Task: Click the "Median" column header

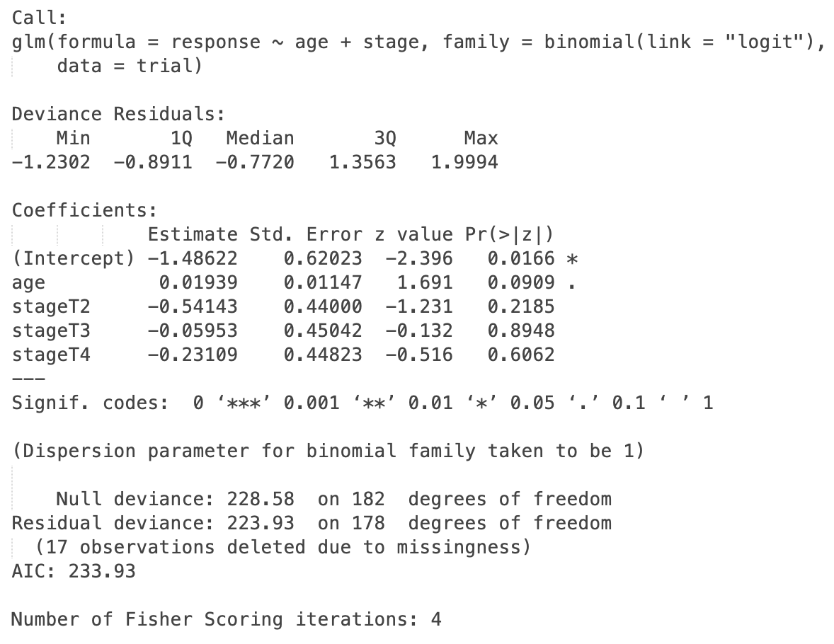Action: click(260, 138)
